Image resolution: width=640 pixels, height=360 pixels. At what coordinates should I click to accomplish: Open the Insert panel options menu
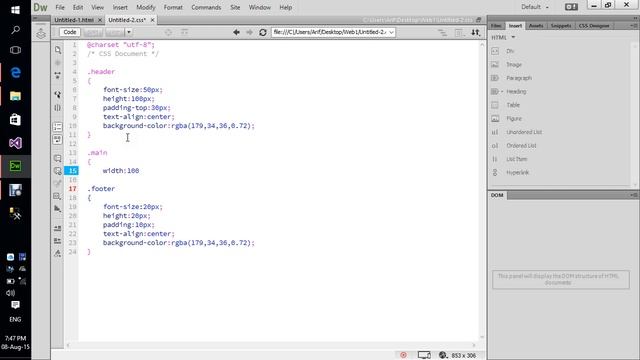pos(633,25)
